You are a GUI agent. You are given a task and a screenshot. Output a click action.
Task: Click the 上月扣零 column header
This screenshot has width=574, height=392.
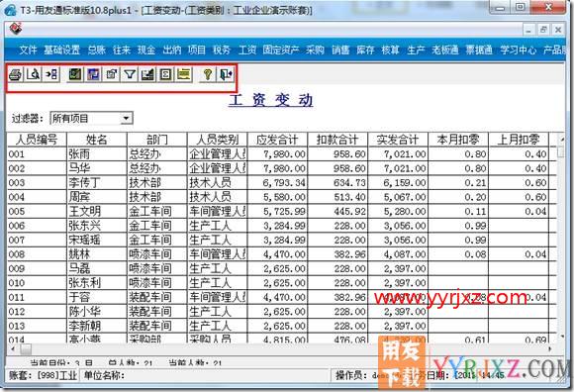click(519, 140)
